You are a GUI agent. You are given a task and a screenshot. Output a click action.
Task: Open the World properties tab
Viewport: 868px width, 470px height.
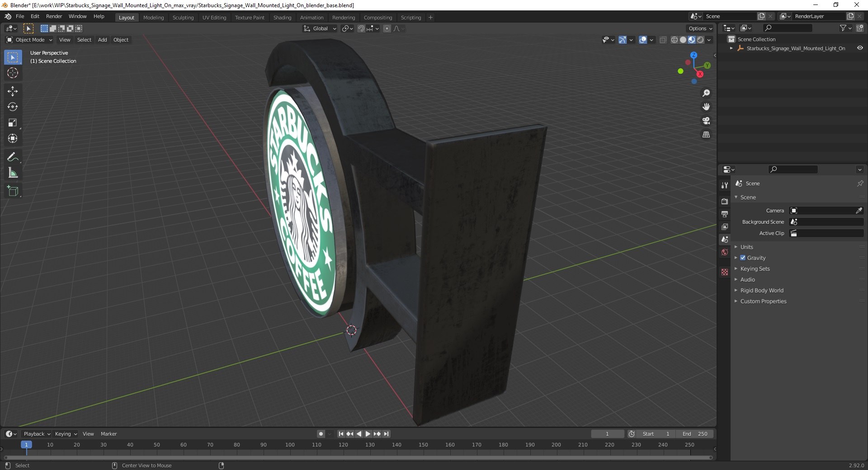725,252
